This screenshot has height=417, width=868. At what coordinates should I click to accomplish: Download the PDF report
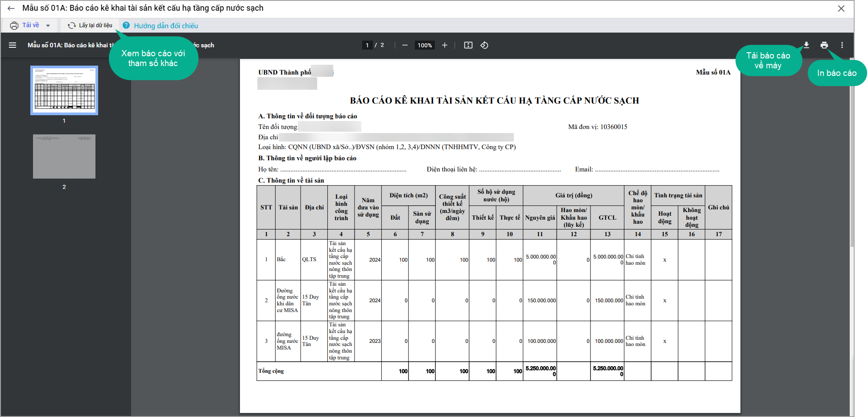pos(806,45)
